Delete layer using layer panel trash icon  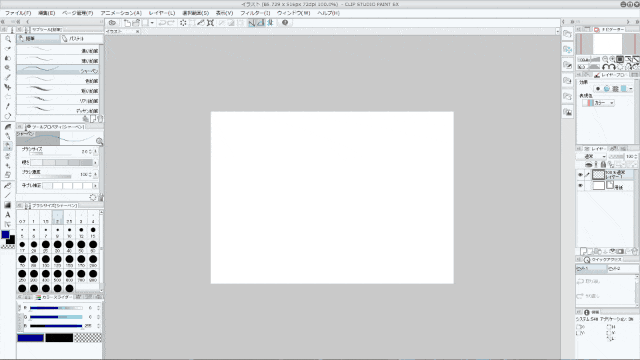pyautogui.click(x=634, y=251)
